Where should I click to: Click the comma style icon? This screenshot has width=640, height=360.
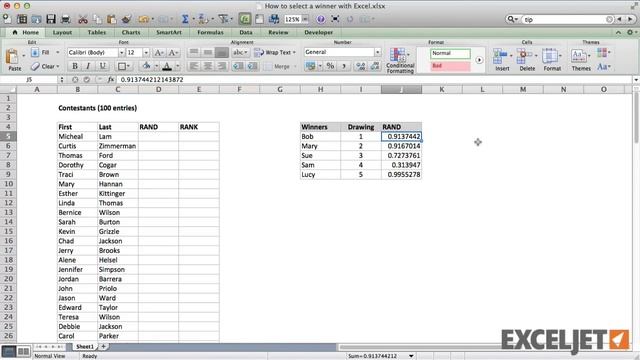[x=344, y=66]
